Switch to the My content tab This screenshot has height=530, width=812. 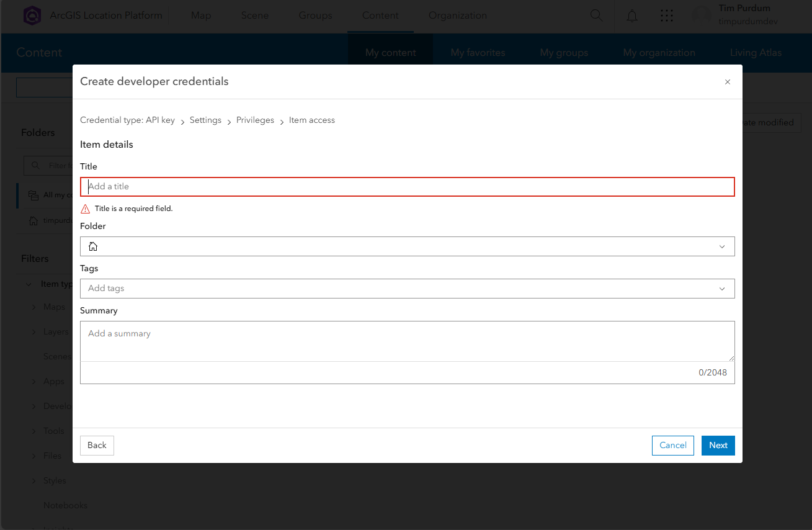click(391, 53)
